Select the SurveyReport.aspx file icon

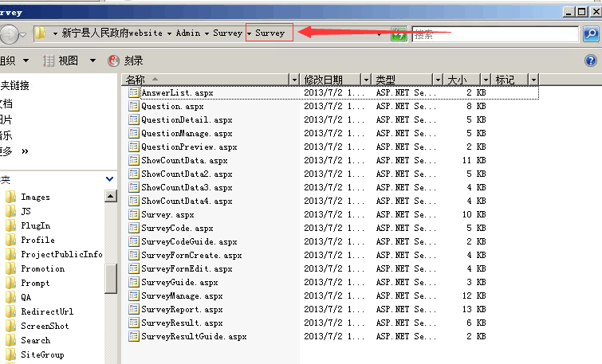tap(134, 310)
